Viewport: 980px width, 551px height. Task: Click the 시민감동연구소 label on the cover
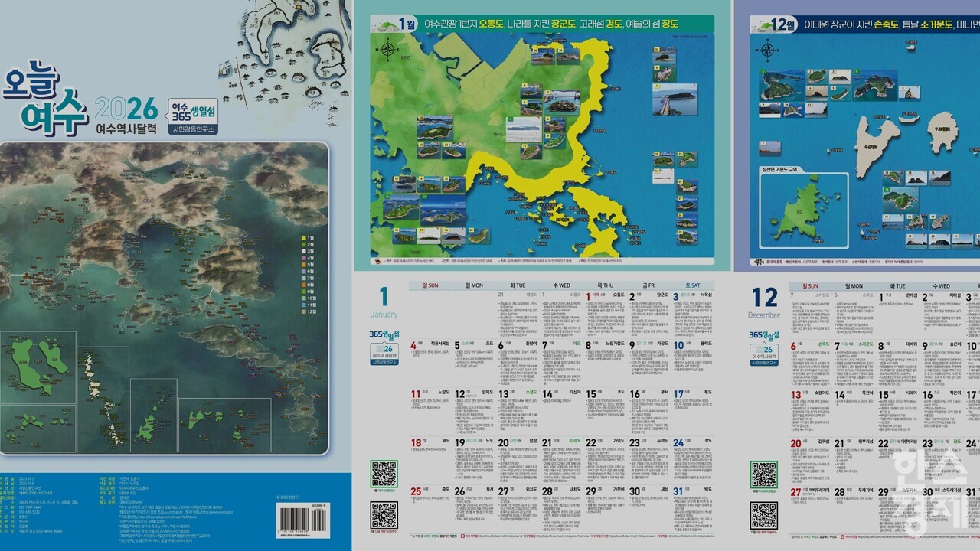coord(194,129)
